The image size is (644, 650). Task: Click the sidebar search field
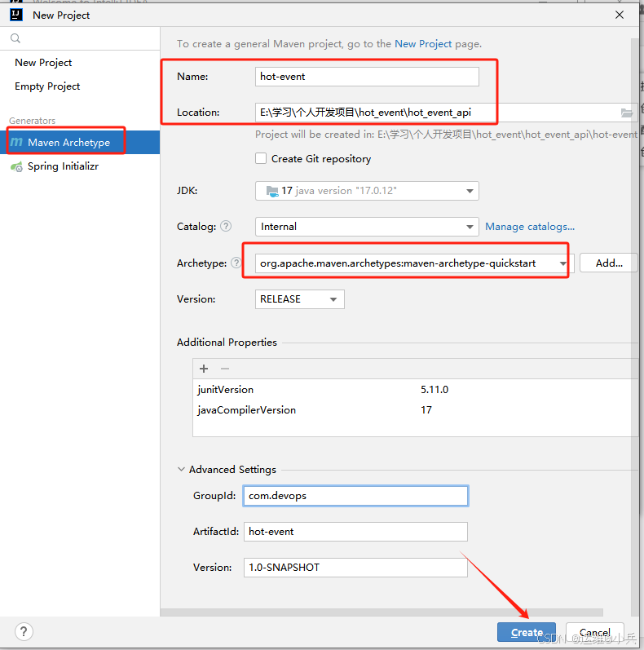(80, 38)
